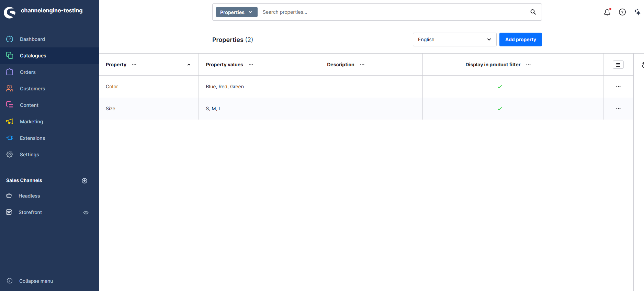
Task: Click the Extensions plug icon
Action: click(x=10, y=138)
